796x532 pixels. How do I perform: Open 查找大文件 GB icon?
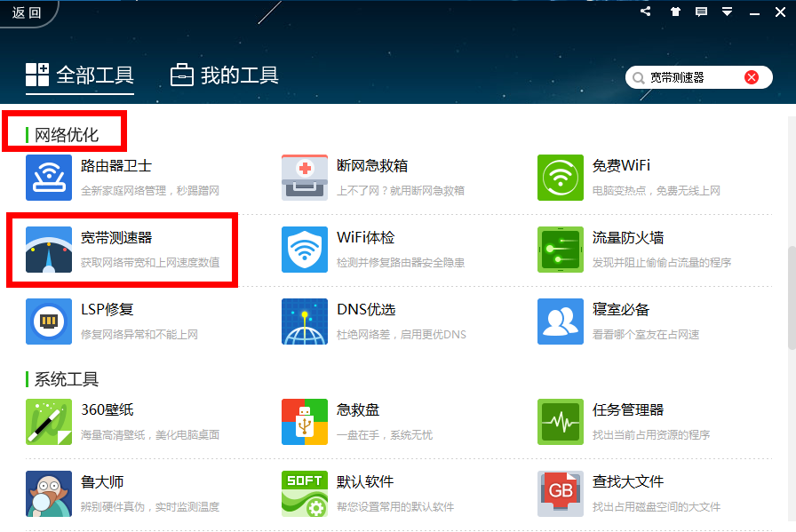click(561, 494)
